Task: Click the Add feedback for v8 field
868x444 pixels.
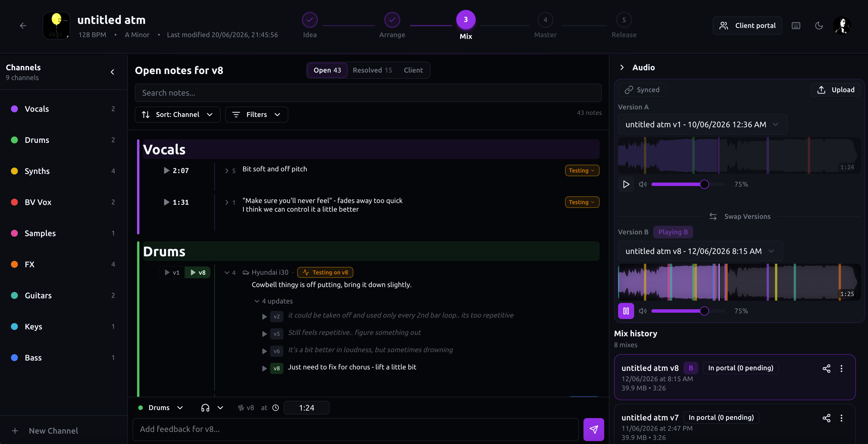Action: (355, 430)
